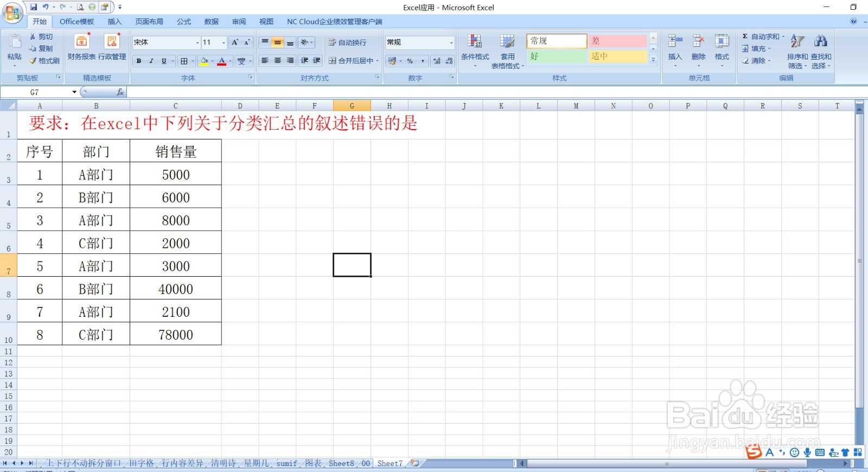Expand the number format 常规 dropdown
Screen dimensions: 868x472
(451, 42)
